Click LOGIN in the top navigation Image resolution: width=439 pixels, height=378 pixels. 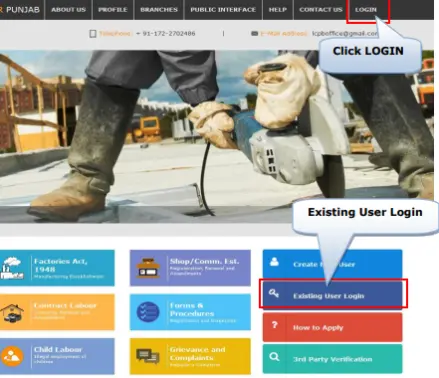366,10
